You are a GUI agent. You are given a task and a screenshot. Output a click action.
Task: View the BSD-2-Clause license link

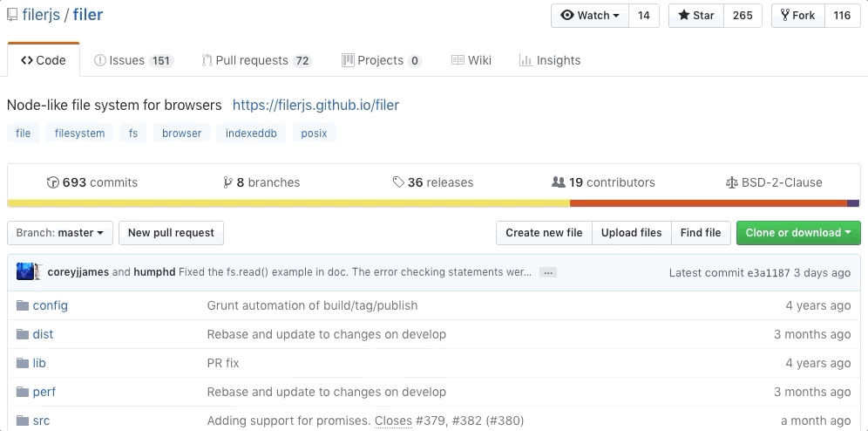point(774,182)
